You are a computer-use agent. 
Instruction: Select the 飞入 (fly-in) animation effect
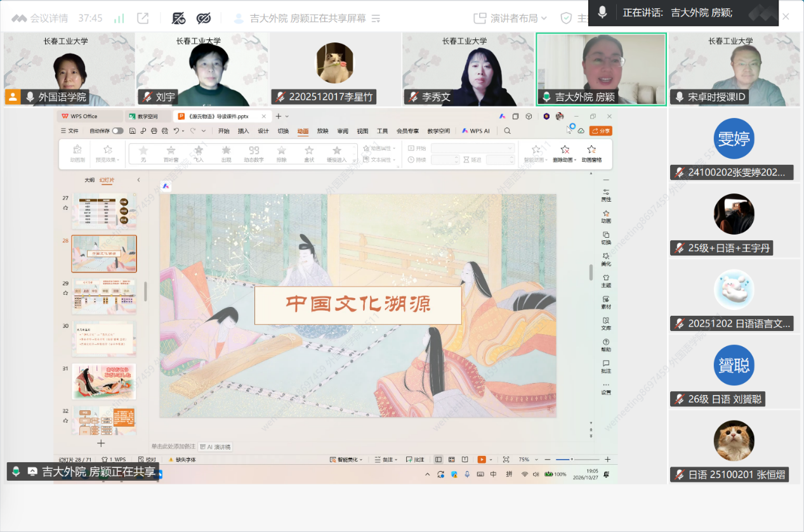[199, 153]
